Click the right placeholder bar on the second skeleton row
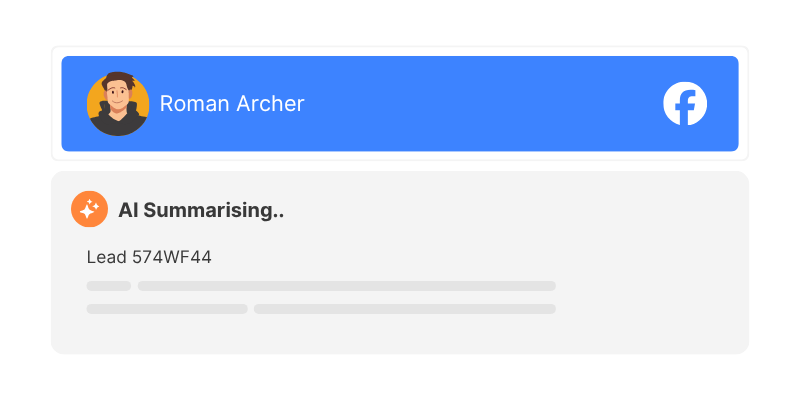Screen dimensions: 800x400 (404, 309)
